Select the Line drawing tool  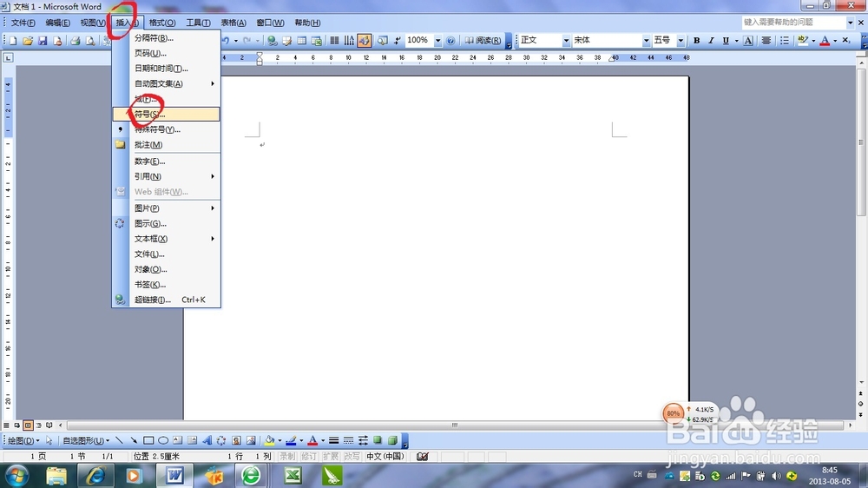[x=119, y=441]
